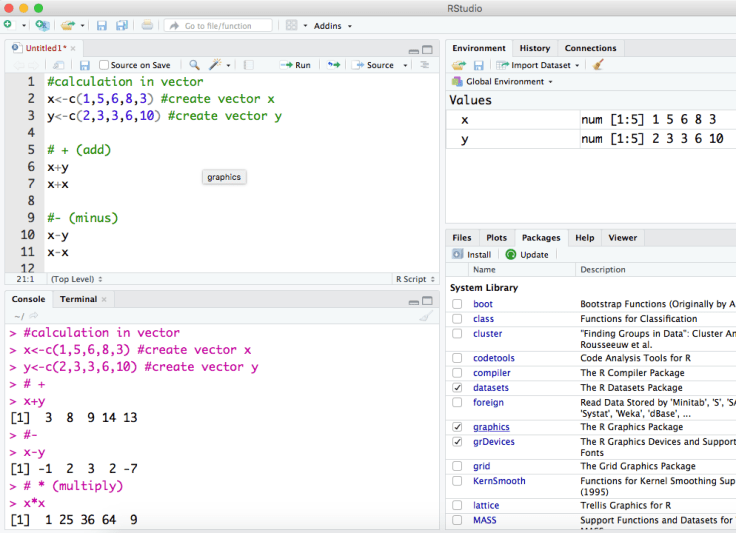Open the Import Dataset dropdown
736x533 pixels.
[541, 65]
